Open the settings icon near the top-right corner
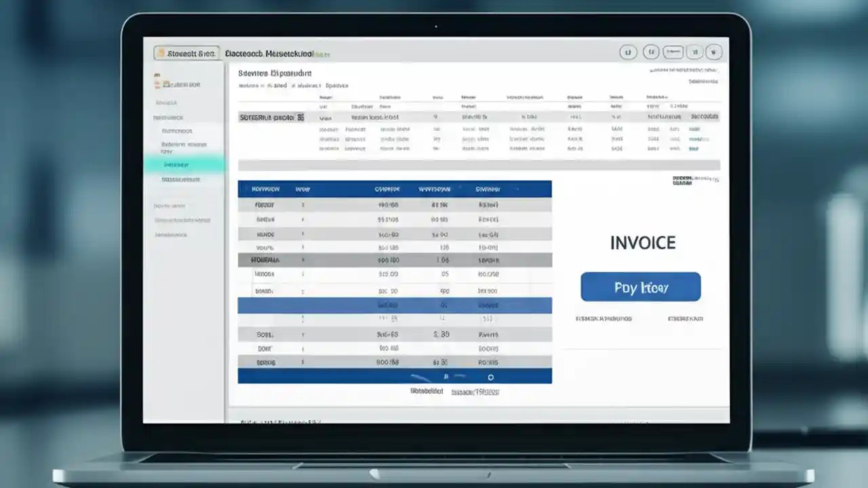 click(x=694, y=52)
